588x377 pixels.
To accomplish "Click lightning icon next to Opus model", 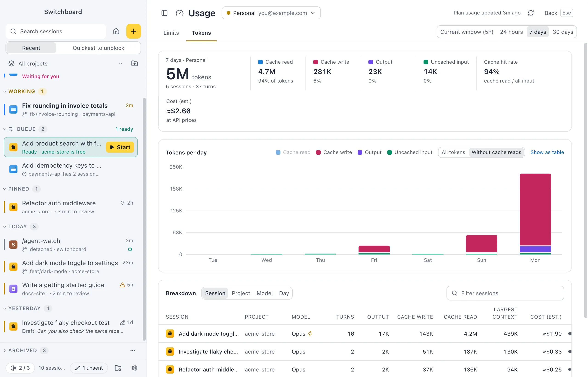I will (310, 334).
